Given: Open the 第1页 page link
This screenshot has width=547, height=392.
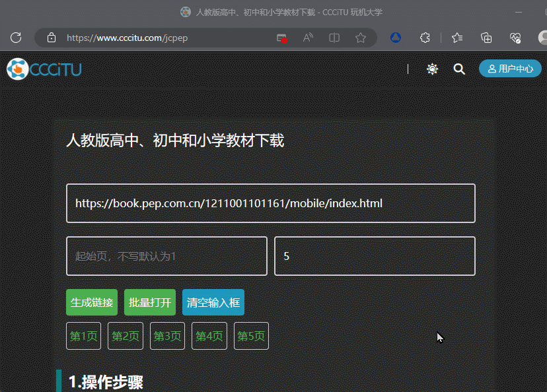Looking at the screenshot, I should coord(83,336).
